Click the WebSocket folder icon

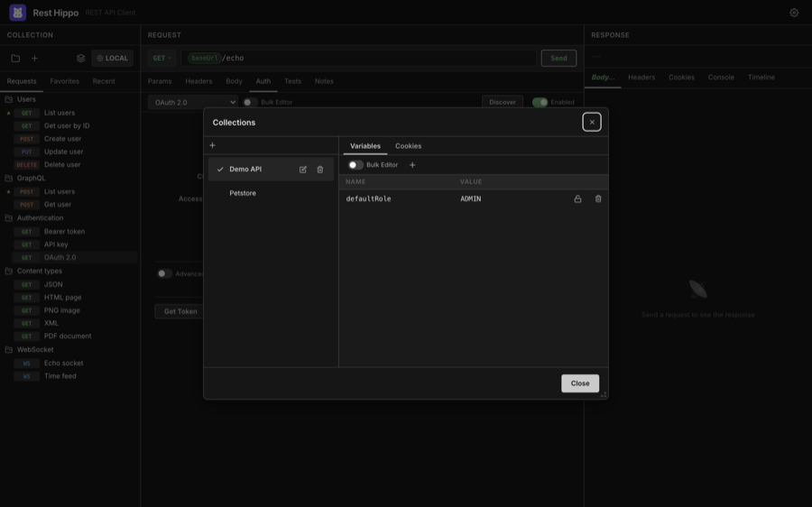pos(9,349)
